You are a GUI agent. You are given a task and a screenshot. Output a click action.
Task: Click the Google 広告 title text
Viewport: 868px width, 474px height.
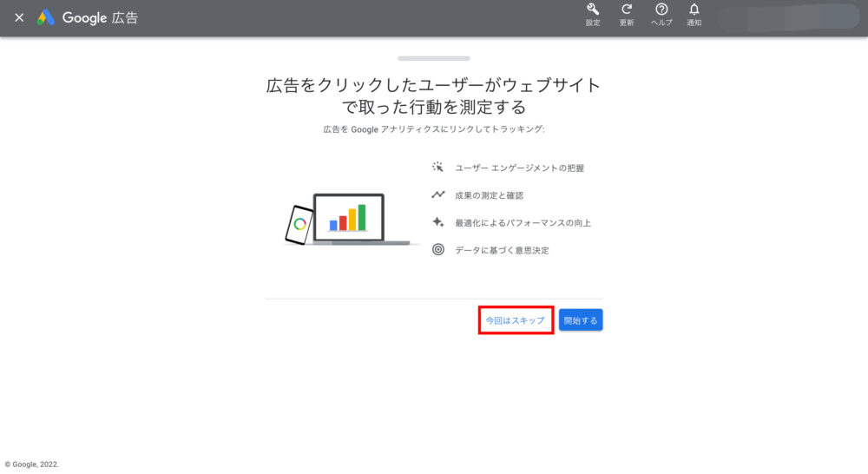[100, 17]
